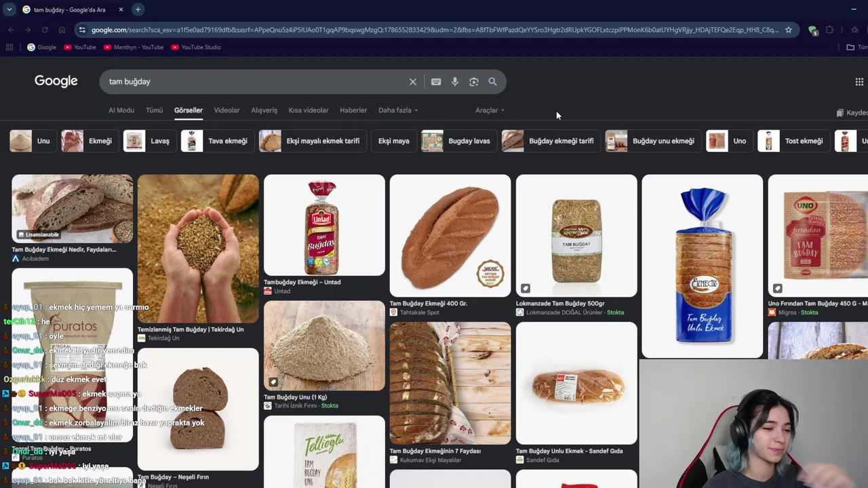Filter images by the Uno chip
The height and width of the screenshot is (488, 868).
(x=729, y=141)
